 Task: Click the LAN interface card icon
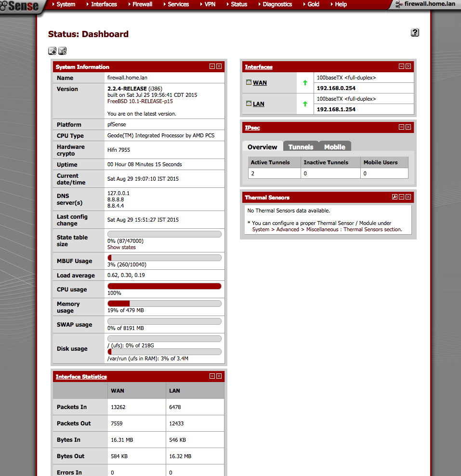pyautogui.click(x=249, y=104)
